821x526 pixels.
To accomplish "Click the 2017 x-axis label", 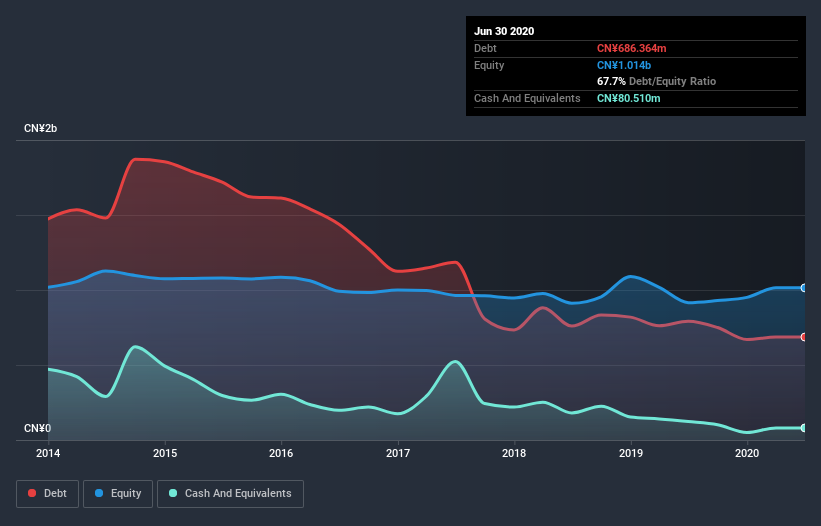I will click(x=398, y=453).
